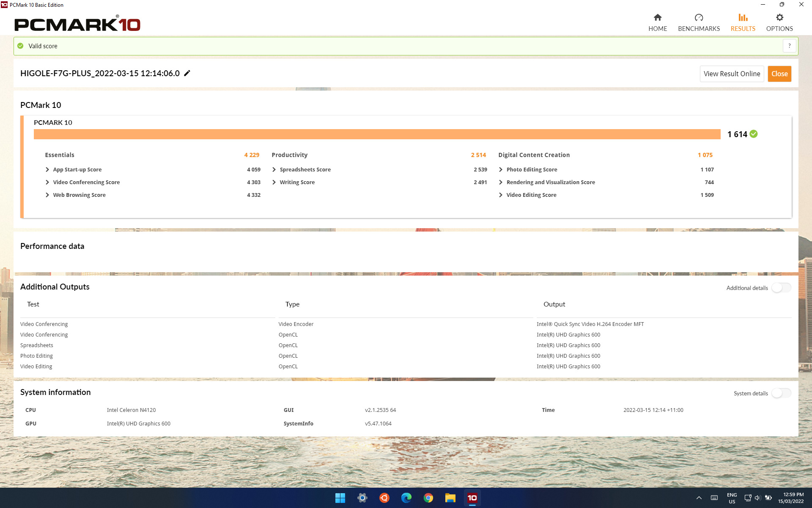Open the volume tray icon
Viewport: 812px width, 508px height.
[757, 498]
